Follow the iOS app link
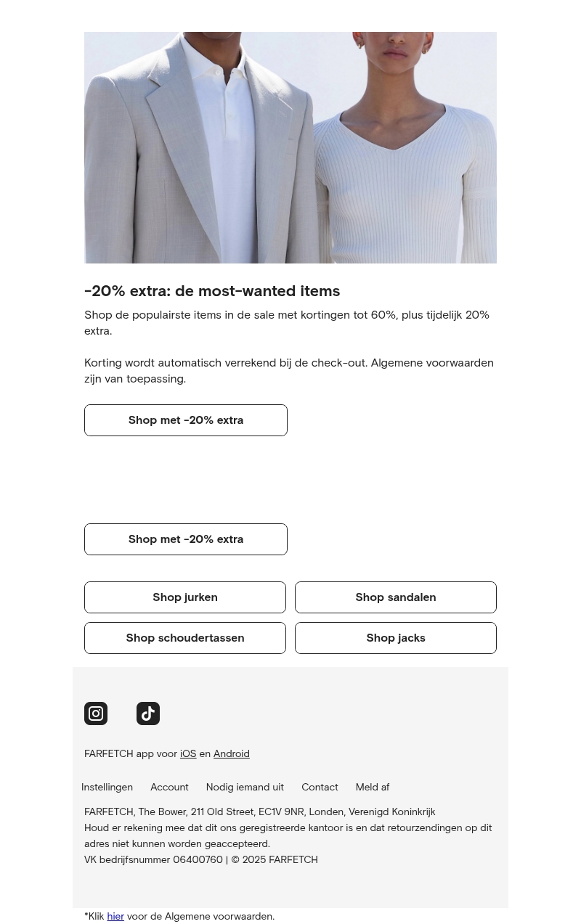 coord(188,753)
